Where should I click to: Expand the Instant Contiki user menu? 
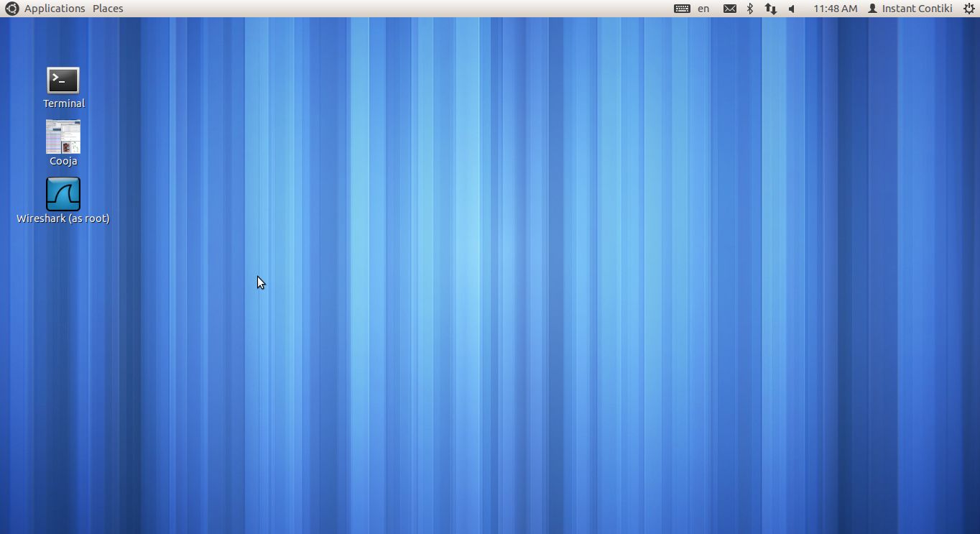point(917,9)
